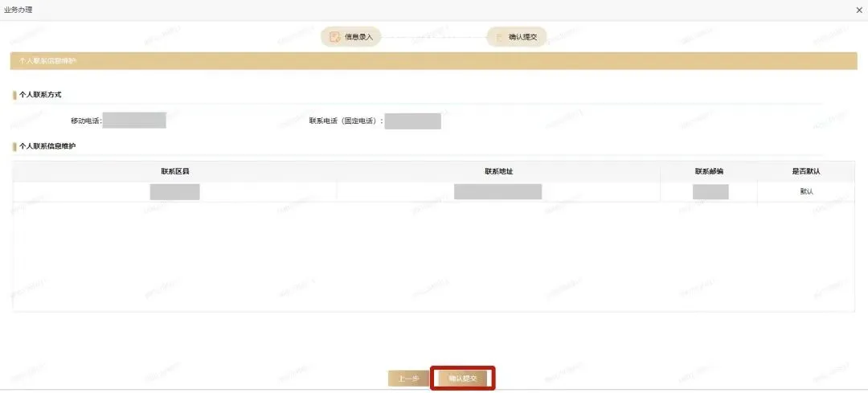Select the 确认提交 step label at top
The image size is (868, 393).
pos(523,37)
